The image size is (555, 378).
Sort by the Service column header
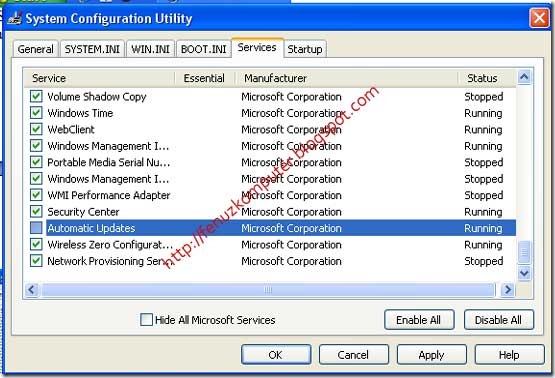click(x=99, y=78)
